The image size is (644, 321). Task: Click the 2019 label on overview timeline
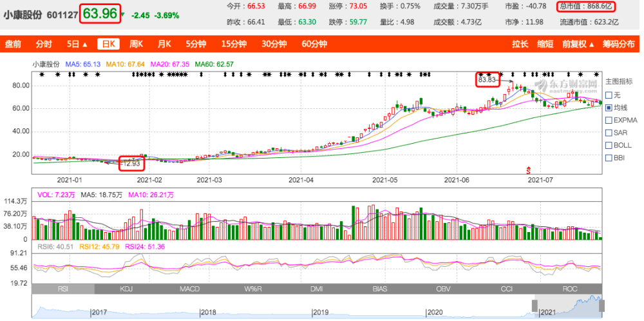pos(320,313)
